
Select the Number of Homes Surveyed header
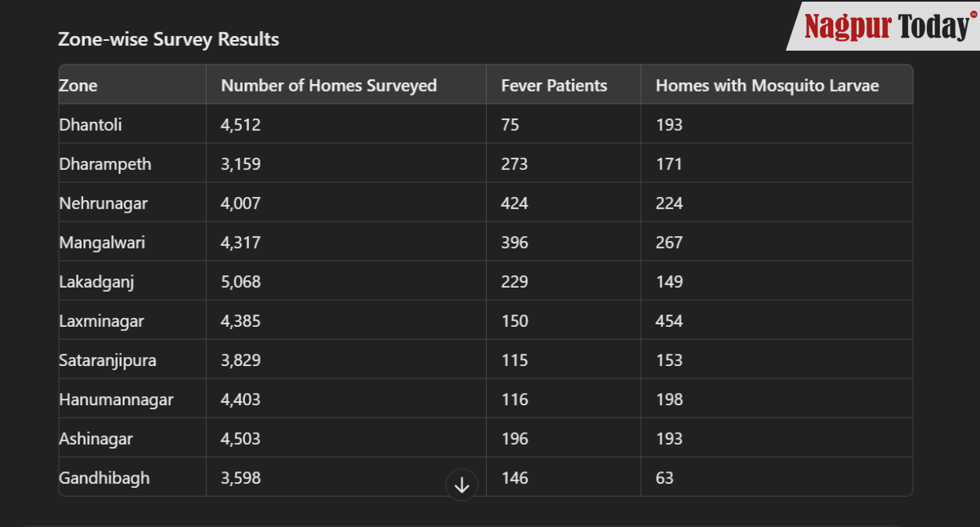pyautogui.click(x=328, y=86)
